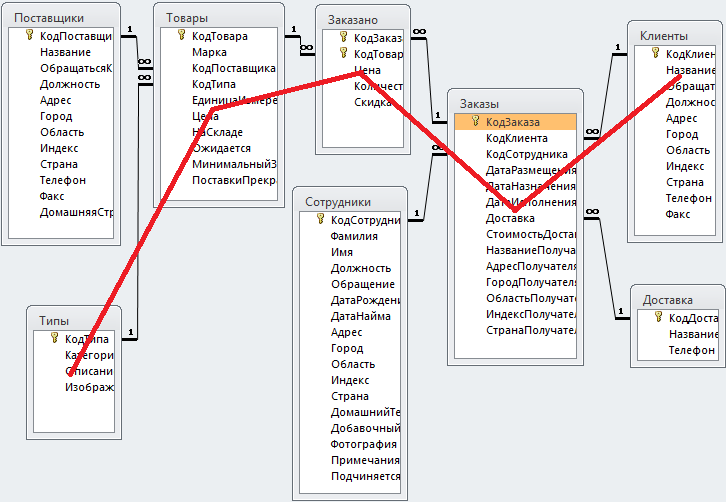Select the Товары table title bar
Viewport: 726px width, 502px height.
tap(219, 18)
